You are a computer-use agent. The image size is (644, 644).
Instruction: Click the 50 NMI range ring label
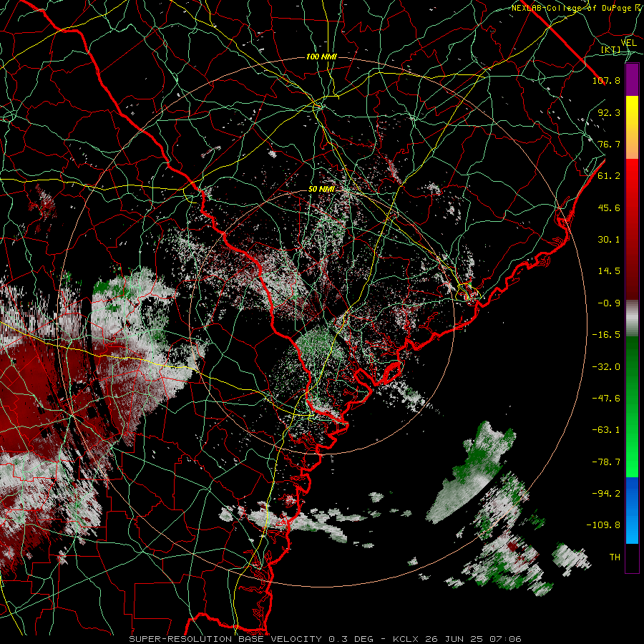point(321,190)
